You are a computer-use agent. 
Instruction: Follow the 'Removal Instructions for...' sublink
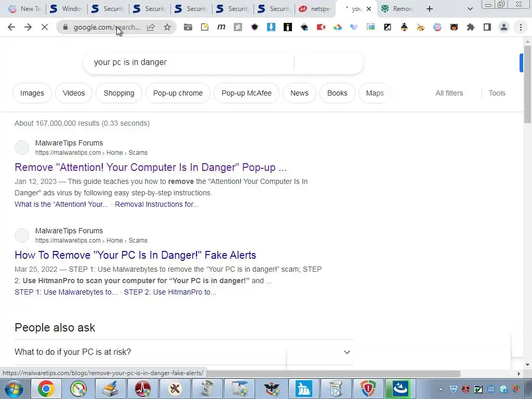pos(157,204)
